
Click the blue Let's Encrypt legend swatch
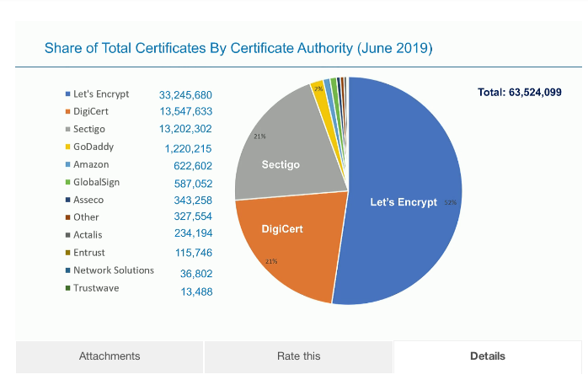click(x=68, y=94)
